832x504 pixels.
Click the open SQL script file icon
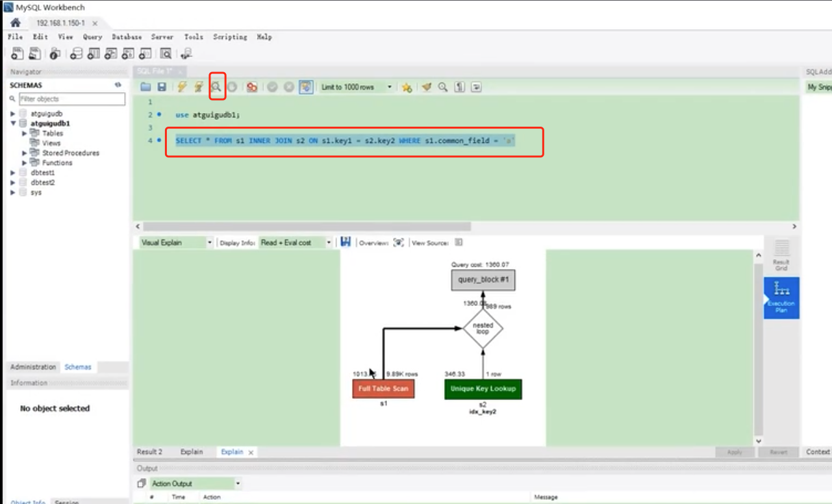click(34, 54)
